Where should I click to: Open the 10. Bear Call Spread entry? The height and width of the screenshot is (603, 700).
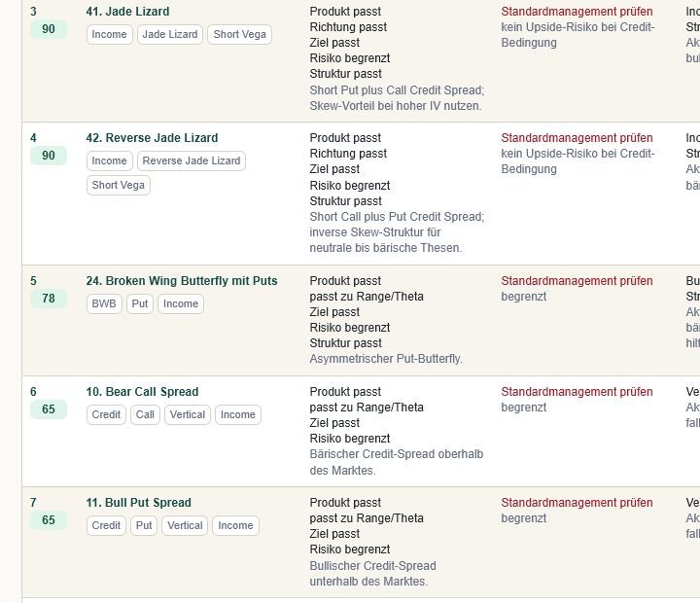point(142,391)
